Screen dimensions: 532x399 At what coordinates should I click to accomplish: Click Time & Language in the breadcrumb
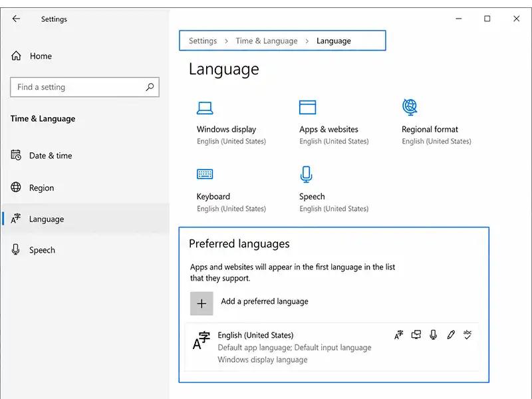click(x=267, y=41)
